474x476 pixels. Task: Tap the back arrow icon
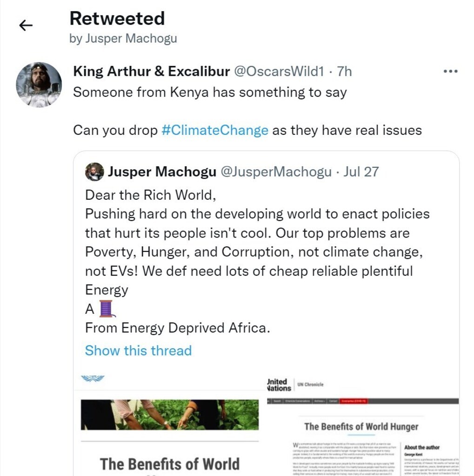click(26, 26)
